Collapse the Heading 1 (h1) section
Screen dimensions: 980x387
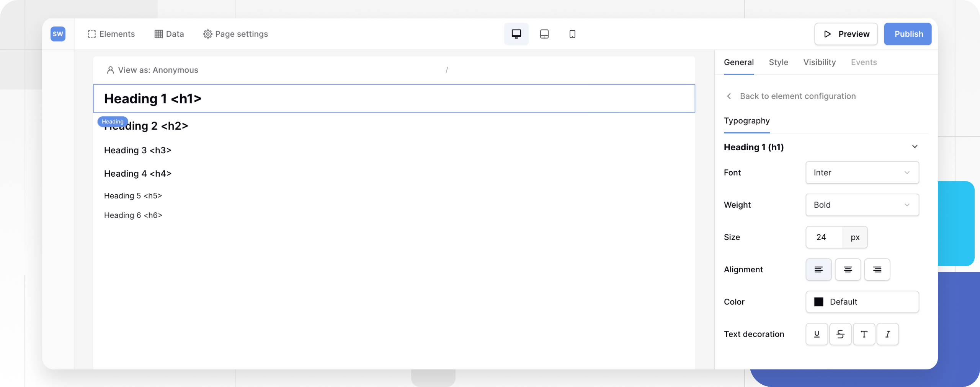coord(915,146)
